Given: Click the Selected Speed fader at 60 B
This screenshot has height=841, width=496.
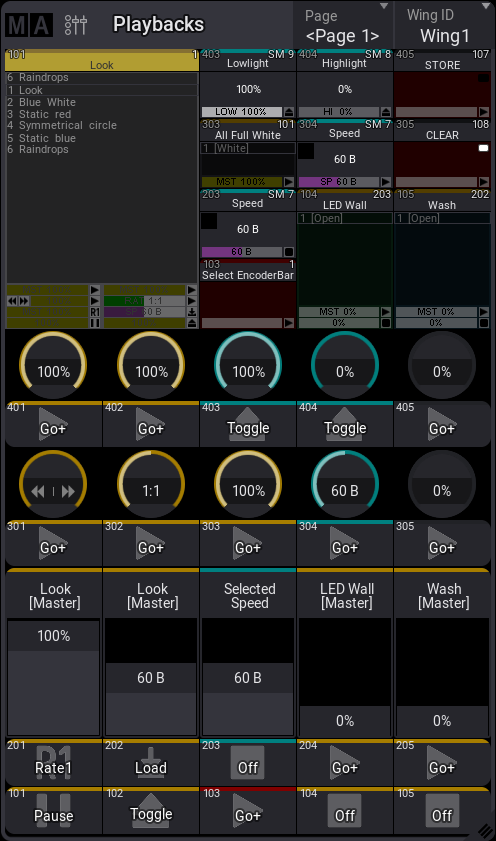Looking at the screenshot, I should point(248,677).
